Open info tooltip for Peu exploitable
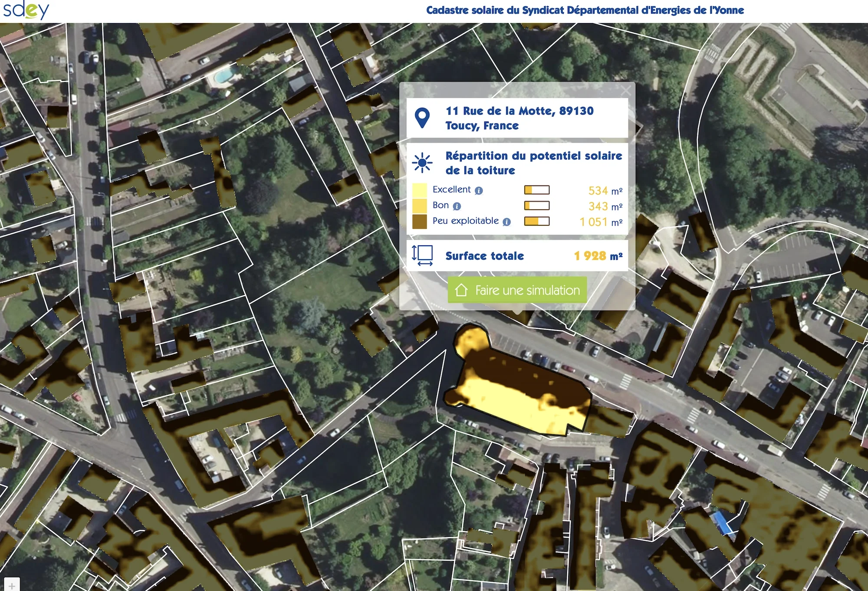 click(x=506, y=222)
